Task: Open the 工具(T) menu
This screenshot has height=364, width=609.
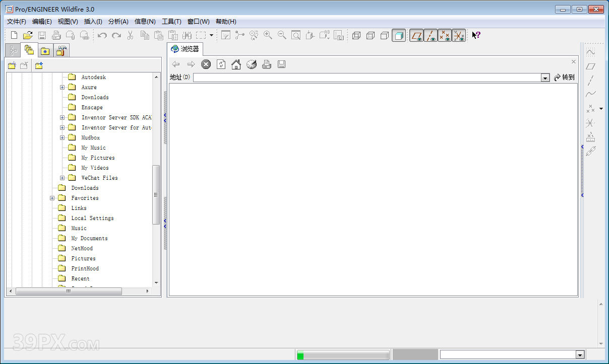Action: [171, 22]
